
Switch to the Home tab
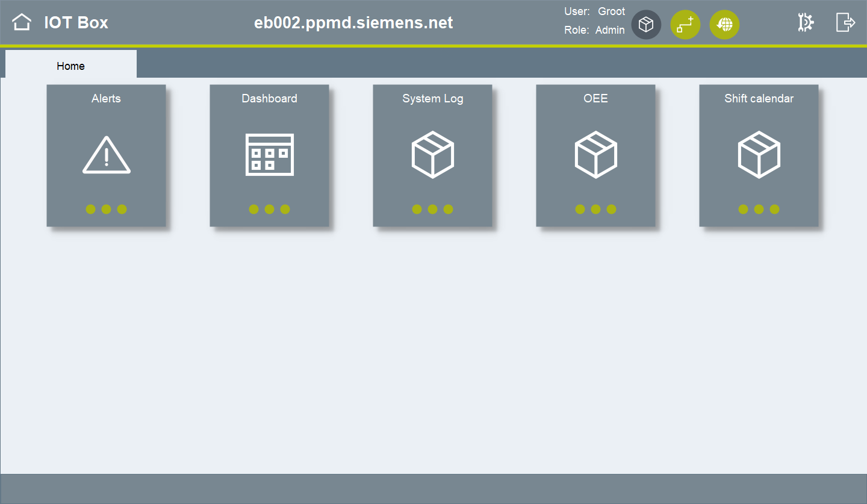point(71,66)
